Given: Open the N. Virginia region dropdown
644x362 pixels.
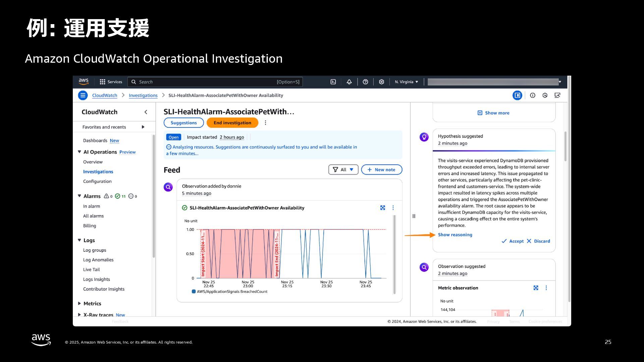Looking at the screenshot, I should pyautogui.click(x=407, y=82).
